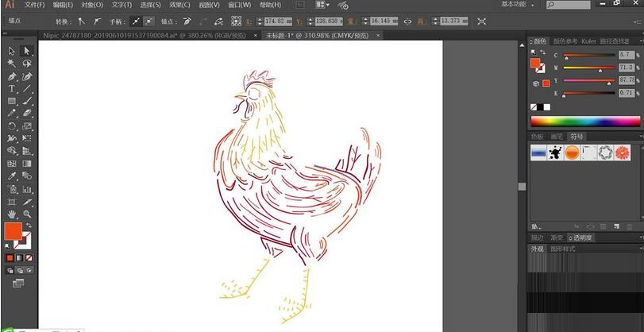
Task: Select the Direct Selection tool
Action: 27,51
